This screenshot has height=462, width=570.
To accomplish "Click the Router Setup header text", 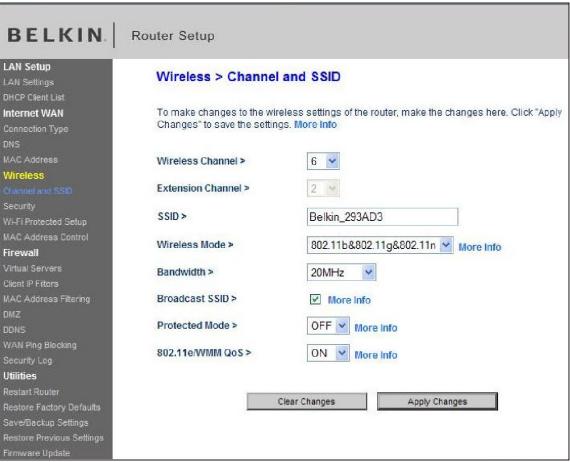I will click(x=173, y=36).
